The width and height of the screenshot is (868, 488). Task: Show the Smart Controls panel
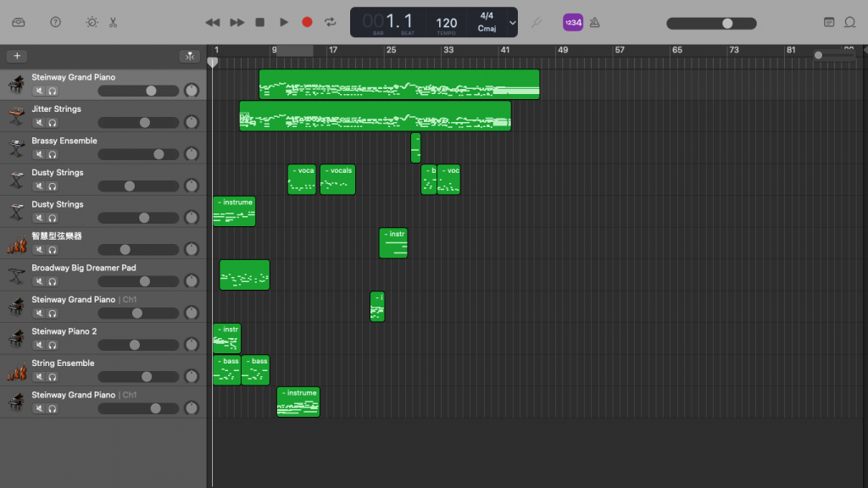[x=92, y=22]
